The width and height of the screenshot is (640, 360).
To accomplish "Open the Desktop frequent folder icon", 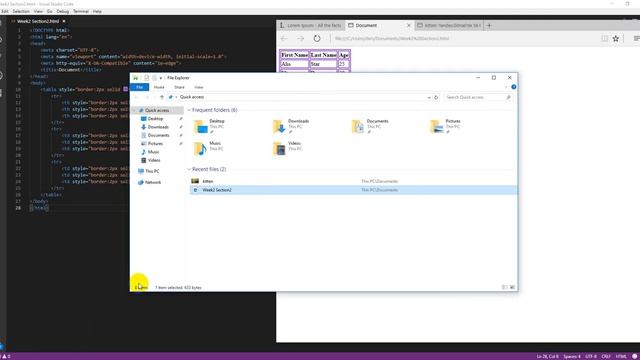I will (200, 127).
